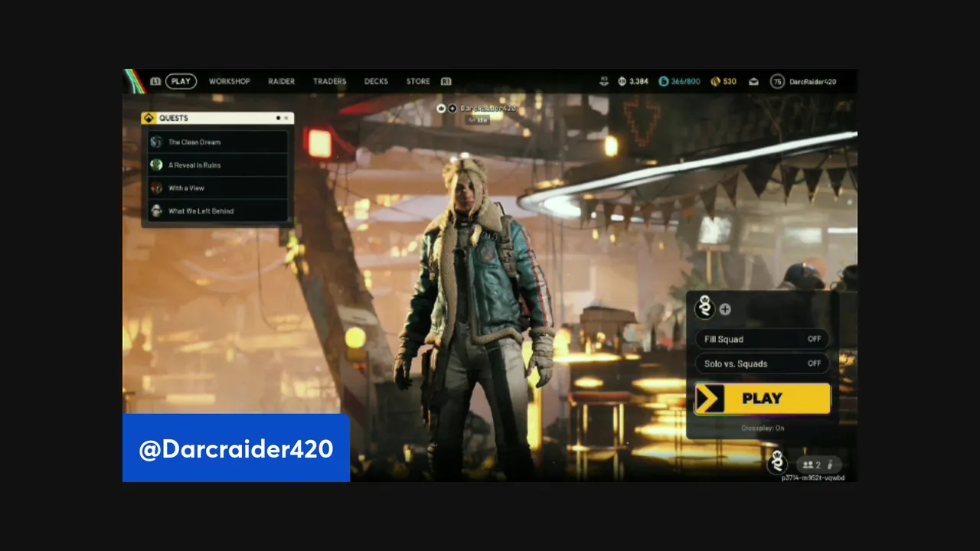Open the PLAY tab in top navigation
The height and width of the screenshot is (551, 980).
[x=181, y=81]
